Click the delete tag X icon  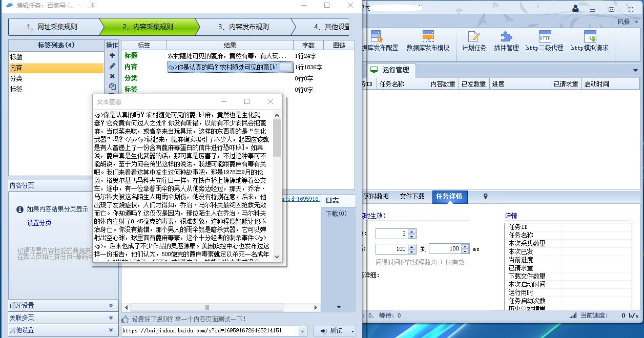(x=112, y=76)
